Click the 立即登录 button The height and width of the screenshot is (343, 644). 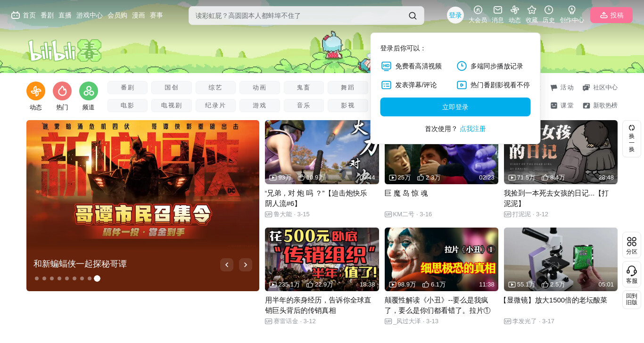[x=455, y=107]
